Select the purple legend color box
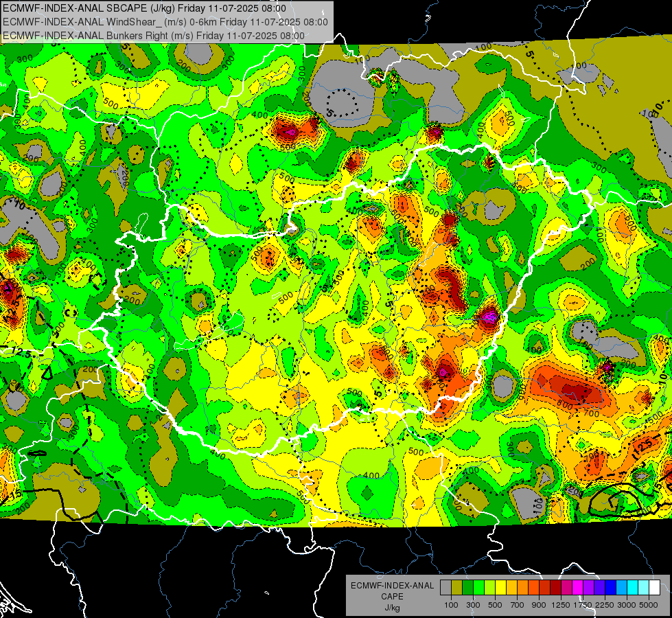Viewport: 672px width, 618px height. click(589, 588)
